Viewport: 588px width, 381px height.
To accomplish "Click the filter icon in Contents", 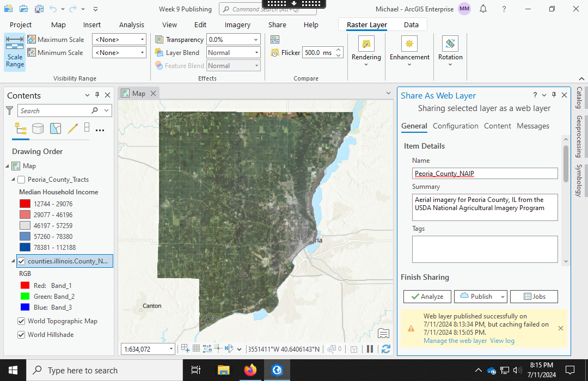I will coord(10,110).
